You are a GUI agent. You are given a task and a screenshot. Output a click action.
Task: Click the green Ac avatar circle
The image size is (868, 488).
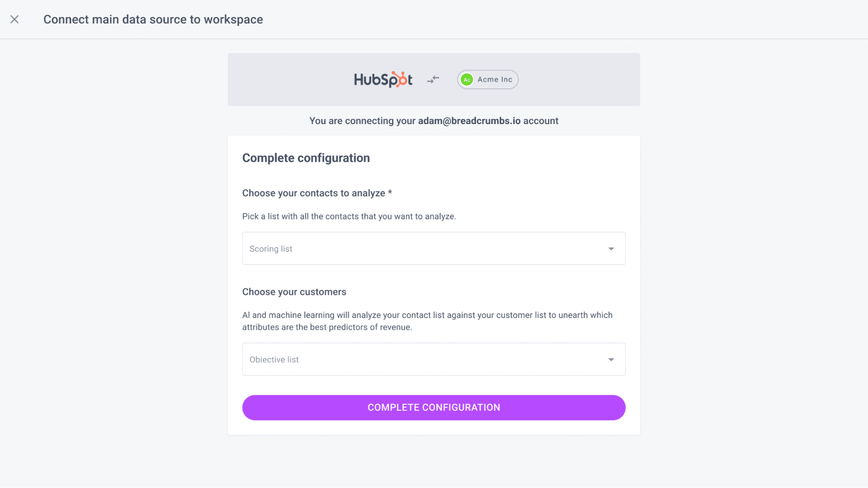pos(467,80)
